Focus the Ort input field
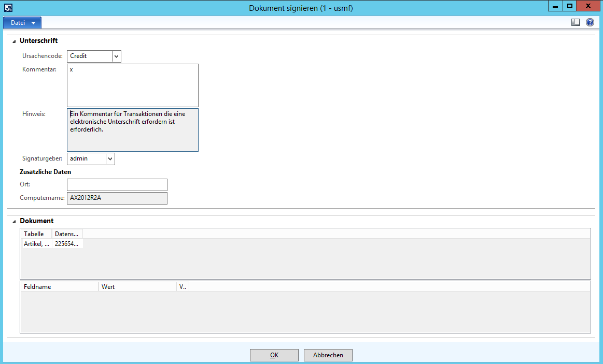This screenshot has width=603, height=364. [x=117, y=185]
